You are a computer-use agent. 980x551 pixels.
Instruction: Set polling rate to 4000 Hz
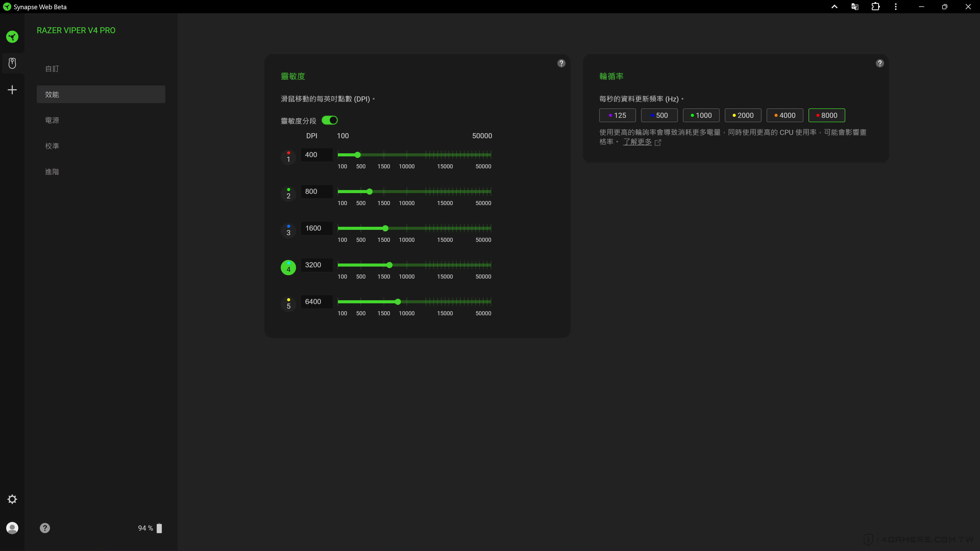(x=785, y=115)
